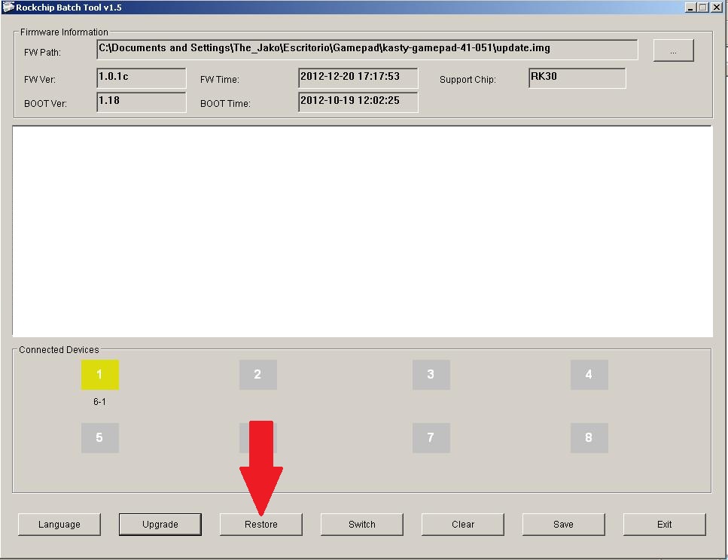This screenshot has height=560, width=728.
Task: Close the Rockchip Batch Tool window
Action: tap(717, 8)
